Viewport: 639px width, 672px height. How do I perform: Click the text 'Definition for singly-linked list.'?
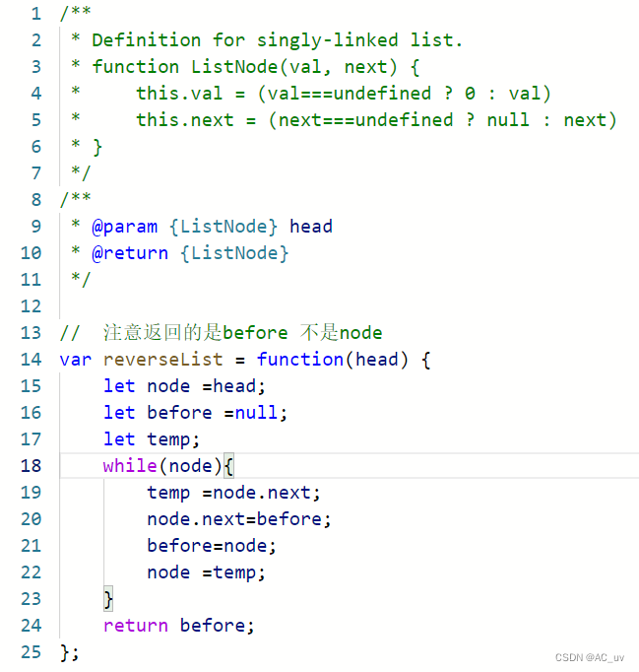coord(277,40)
